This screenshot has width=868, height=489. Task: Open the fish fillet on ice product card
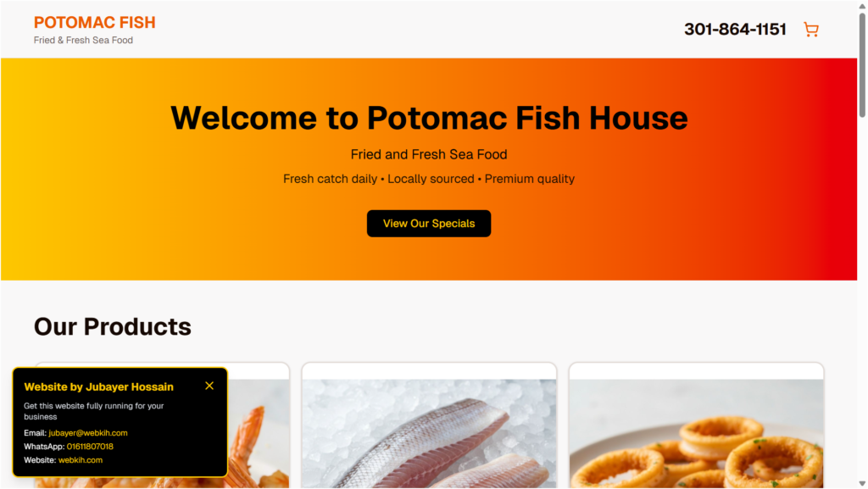[429, 426]
